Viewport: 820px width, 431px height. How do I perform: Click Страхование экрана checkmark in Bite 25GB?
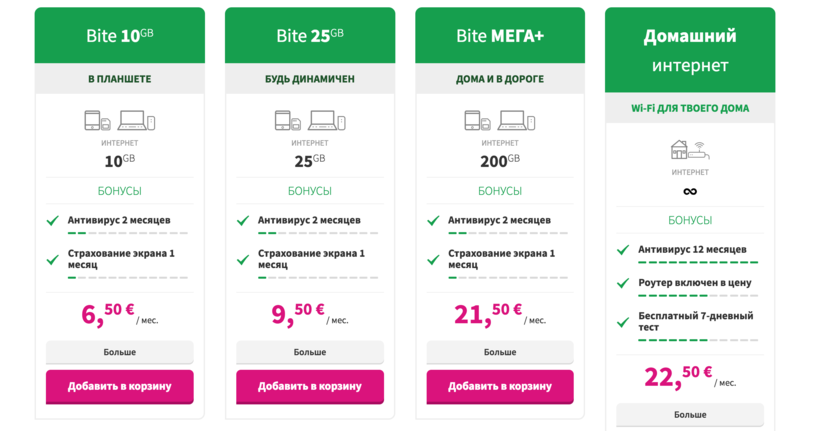pos(243,259)
